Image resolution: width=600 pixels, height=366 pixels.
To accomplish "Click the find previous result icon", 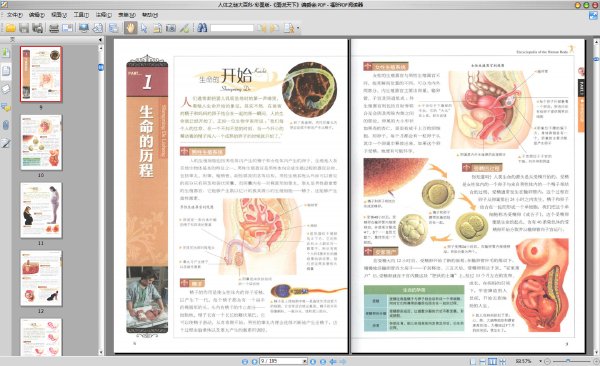I will point(261,28).
